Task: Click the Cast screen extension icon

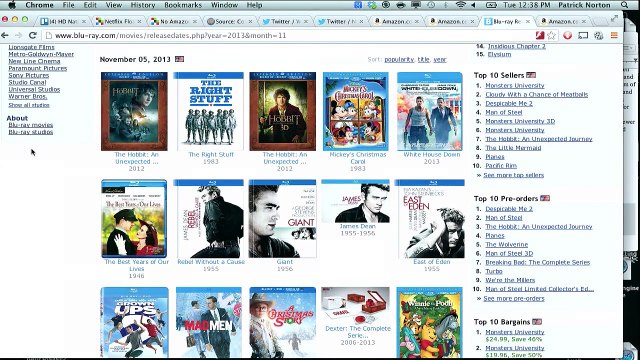Action: (583, 36)
